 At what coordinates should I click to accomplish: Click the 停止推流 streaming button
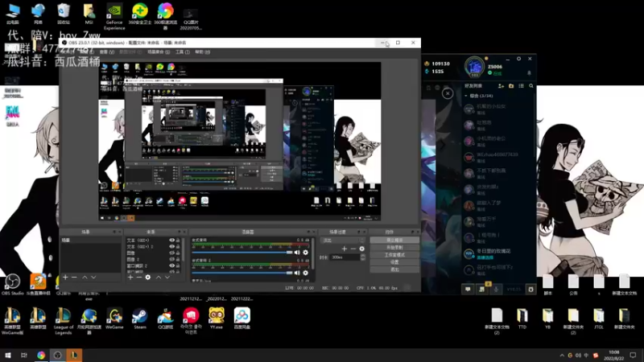(394, 240)
